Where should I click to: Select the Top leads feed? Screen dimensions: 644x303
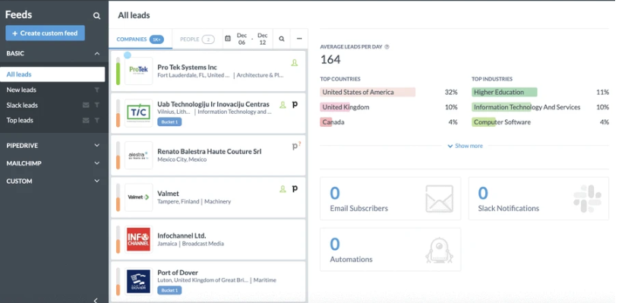tap(20, 120)
